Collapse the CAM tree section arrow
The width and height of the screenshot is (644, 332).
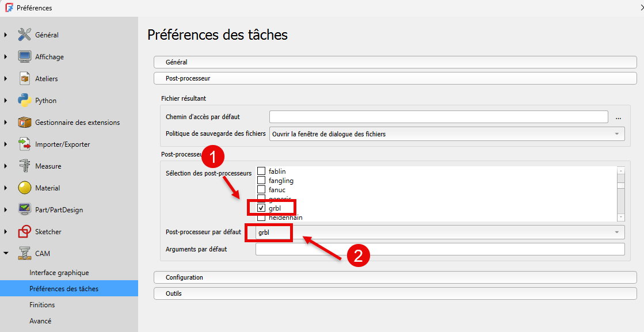click(6, 253)
